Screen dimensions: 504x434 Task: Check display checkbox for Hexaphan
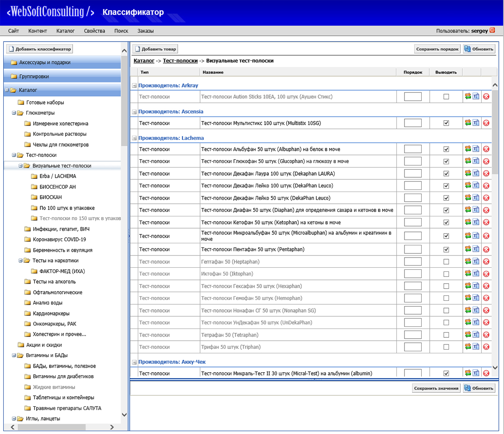446,286
